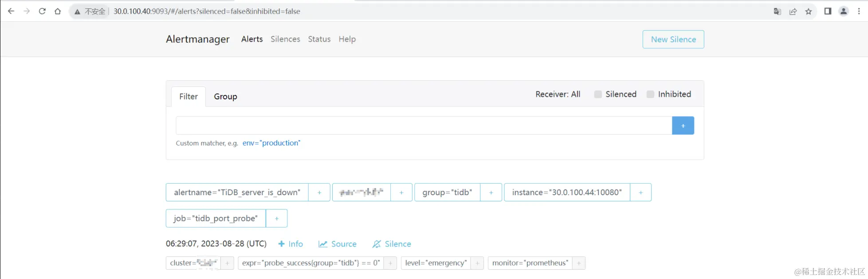Add expr probe_success label to filter
This screenshot has height=279, width=868.
[x=390, y=263]
